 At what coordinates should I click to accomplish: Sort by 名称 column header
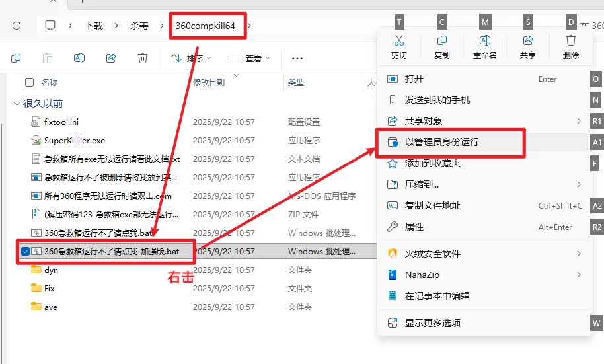50,82
